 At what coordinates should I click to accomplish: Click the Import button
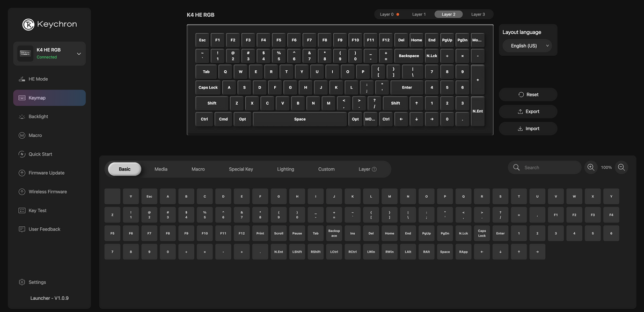[528, 129]
